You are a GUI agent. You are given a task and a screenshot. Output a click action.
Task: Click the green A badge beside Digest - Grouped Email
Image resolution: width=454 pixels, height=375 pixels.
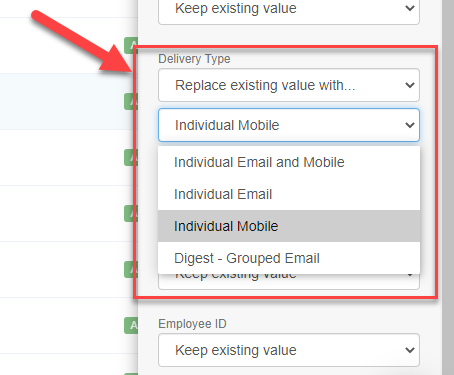pyautogui.click(x=129, y=269)
